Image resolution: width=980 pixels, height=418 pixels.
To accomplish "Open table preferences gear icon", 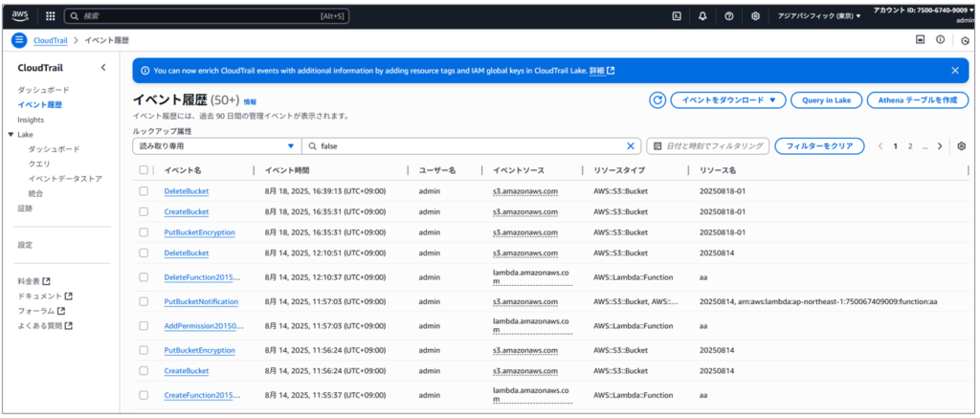I will (962, 146).
